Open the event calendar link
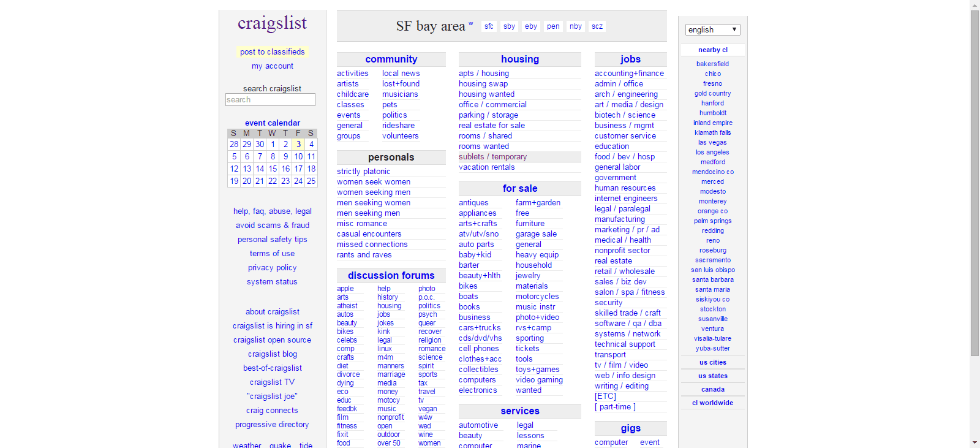Screen dimensions: 980x448 [273, 123]
